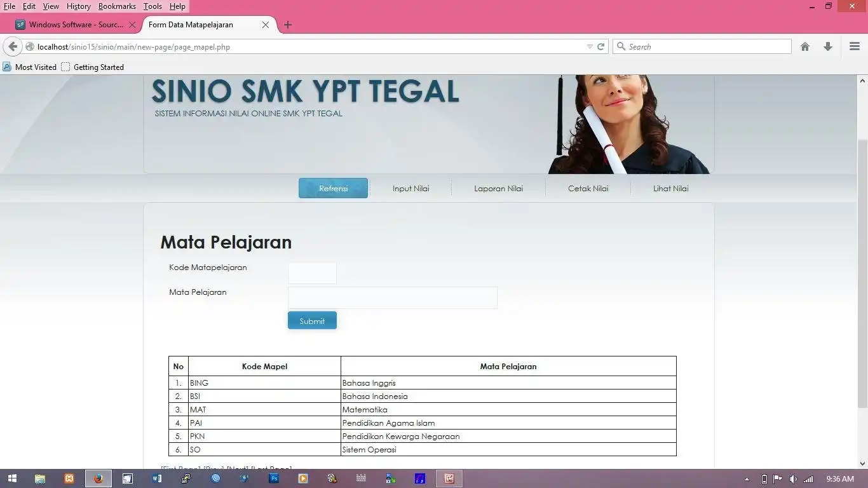This screenshot has width=868, height=488.
Task: Click the Pendidikan Kewarga Negaraan cell
Action: pos(508,436)
